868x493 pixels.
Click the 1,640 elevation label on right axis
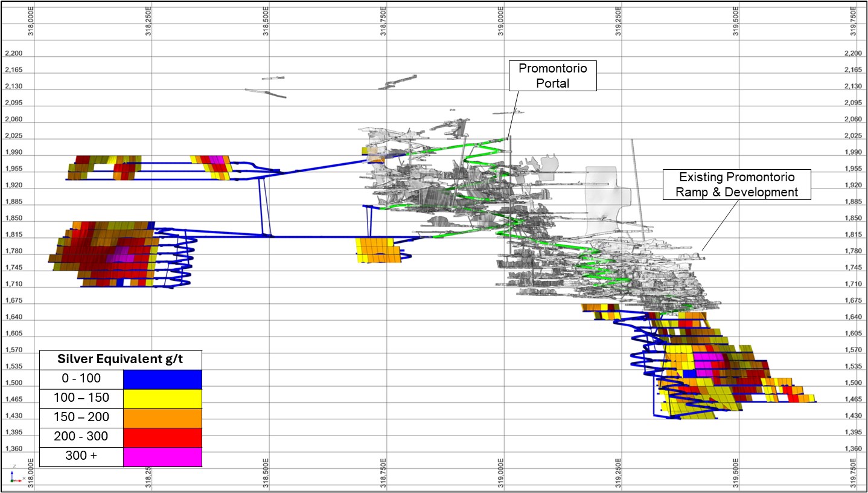pyautogui.click(x=854, y=317)
